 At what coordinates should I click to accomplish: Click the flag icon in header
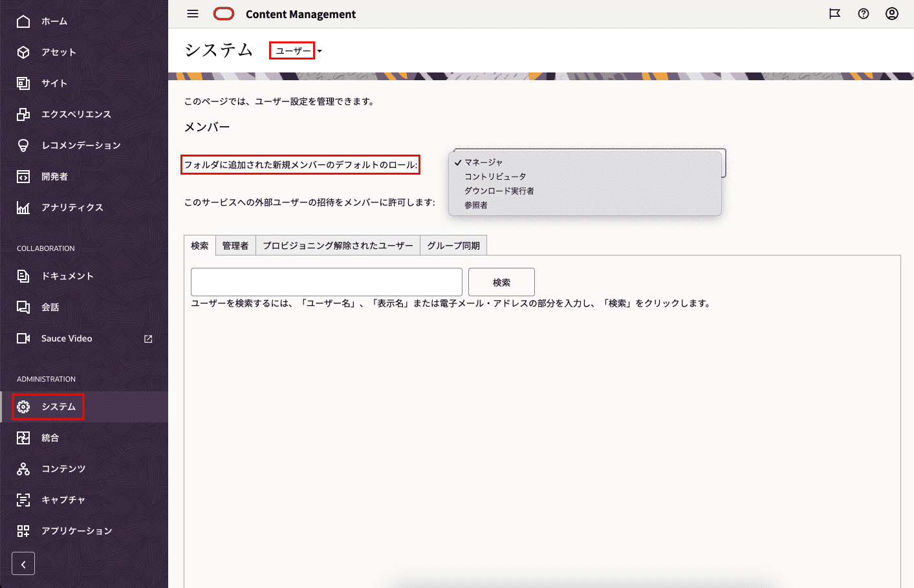[834, 14]
